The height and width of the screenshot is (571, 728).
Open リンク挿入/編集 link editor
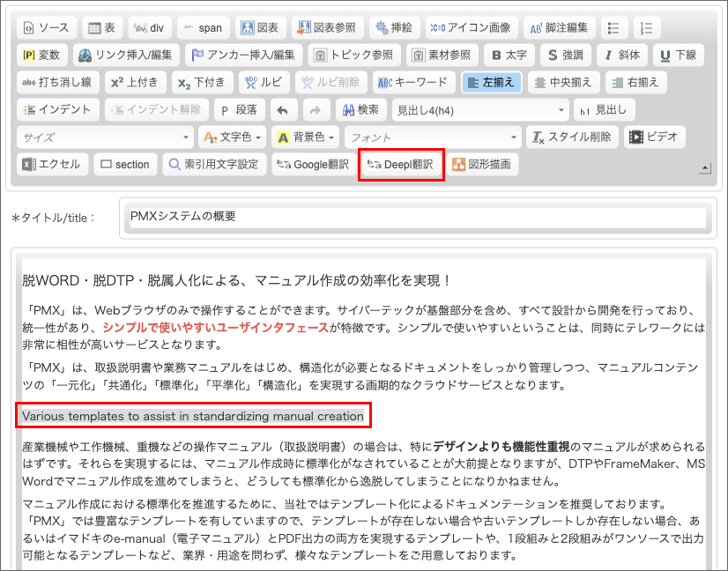click(126, 56)
